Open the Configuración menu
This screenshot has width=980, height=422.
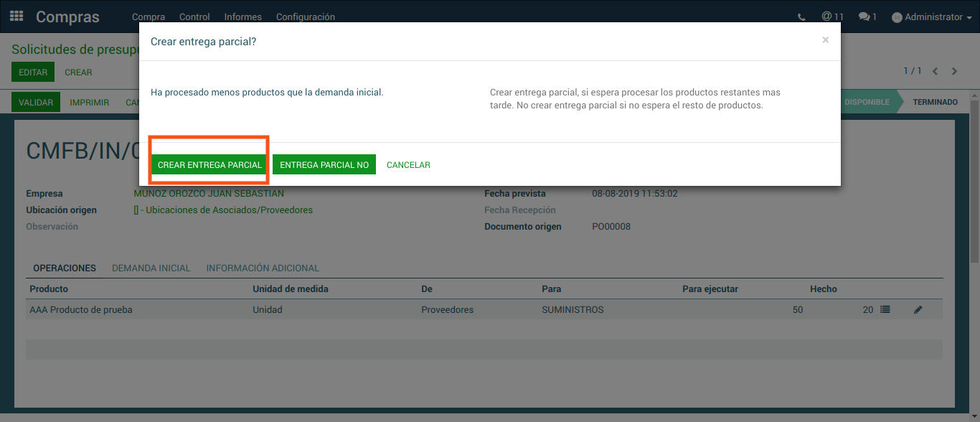[305, 17]
